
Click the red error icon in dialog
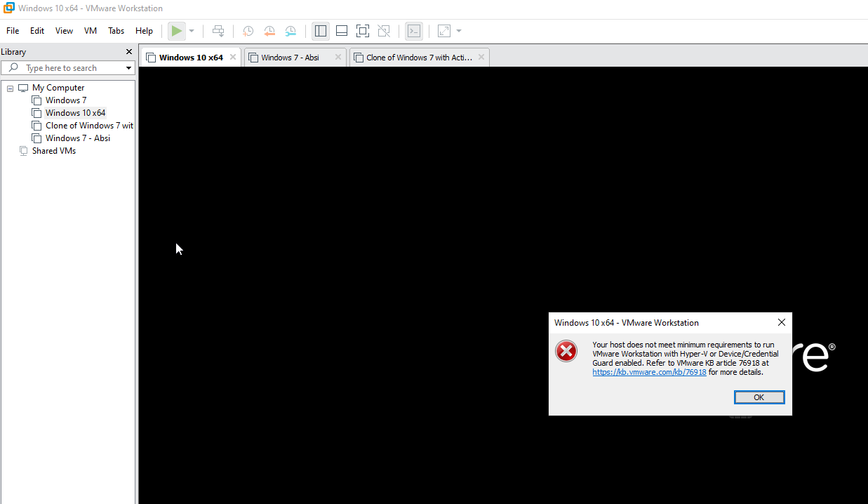click(566, 351)
